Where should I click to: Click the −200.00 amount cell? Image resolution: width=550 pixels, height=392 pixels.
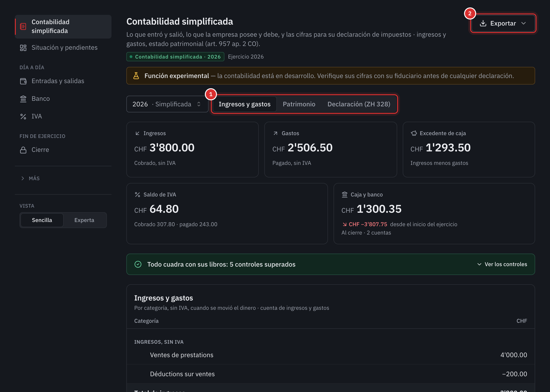click(514, 374)
